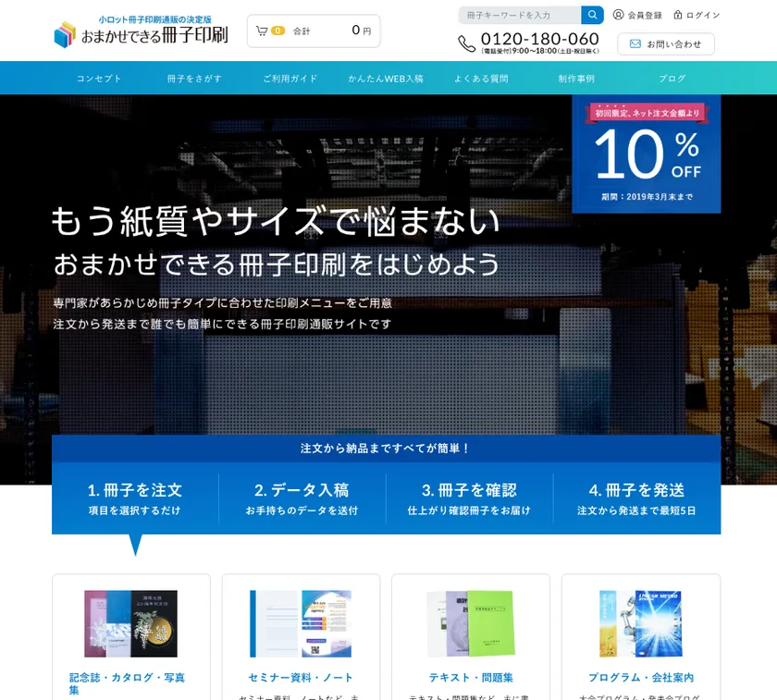Open ご利用ガイド menu item
This screenshot has height=700, width=777.
[x=290, y=79]
